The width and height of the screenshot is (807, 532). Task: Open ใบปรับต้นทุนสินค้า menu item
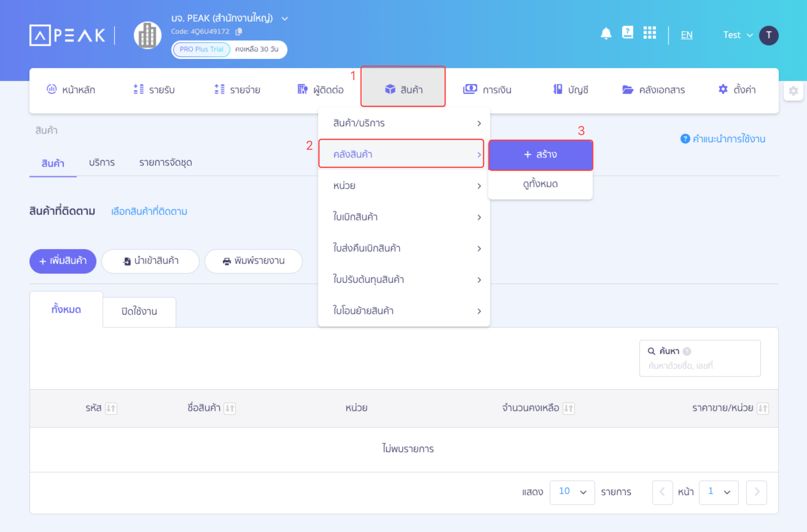click(x=404, y=280)
